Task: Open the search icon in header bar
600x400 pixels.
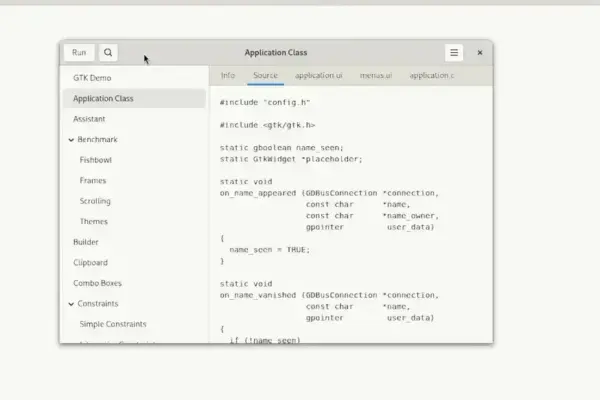Action: (x=108, y=52)
